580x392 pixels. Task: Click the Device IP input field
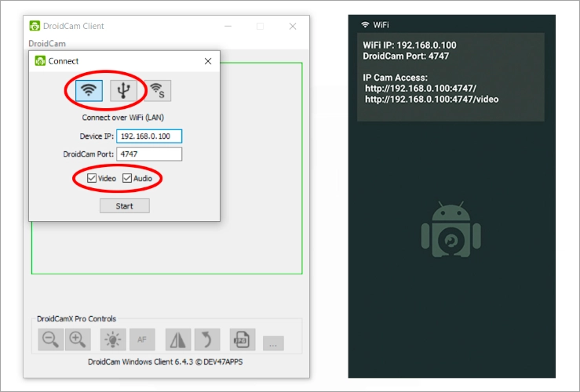[149, 136]
